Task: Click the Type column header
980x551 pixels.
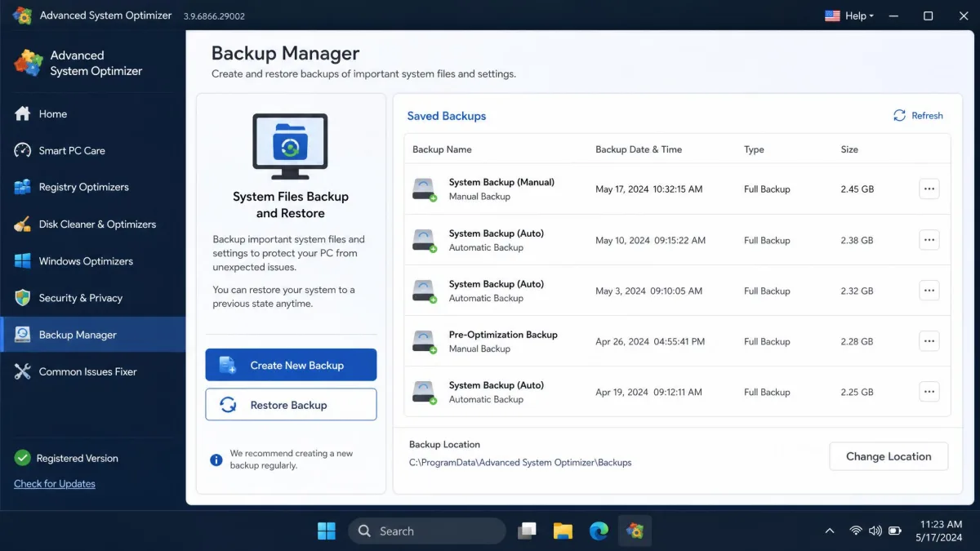Action: coord(754,149)
